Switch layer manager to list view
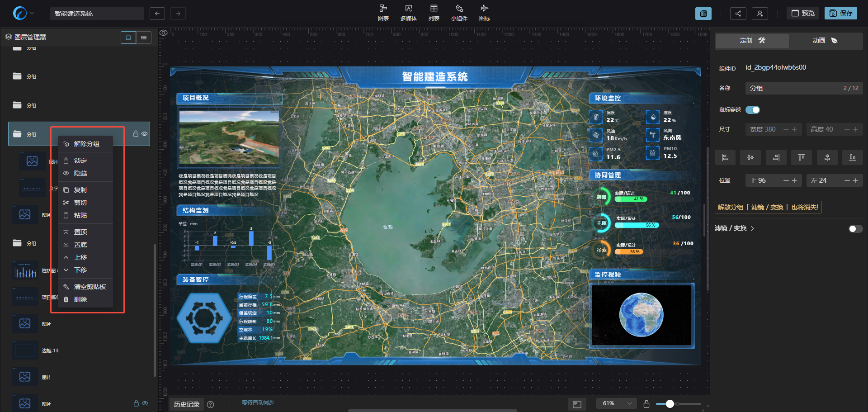Viewport: 868px width, 412px height. pos(144,38)
